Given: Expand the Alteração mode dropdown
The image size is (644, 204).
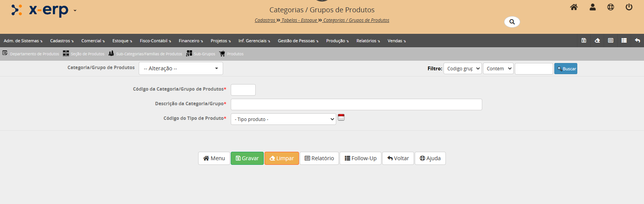Looking at the screenshot, I should pos(181,68).
